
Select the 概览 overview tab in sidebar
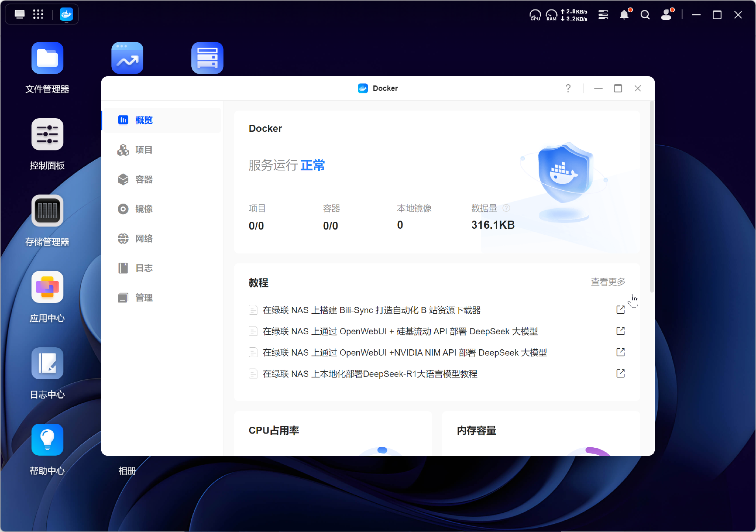pos(161,120)
